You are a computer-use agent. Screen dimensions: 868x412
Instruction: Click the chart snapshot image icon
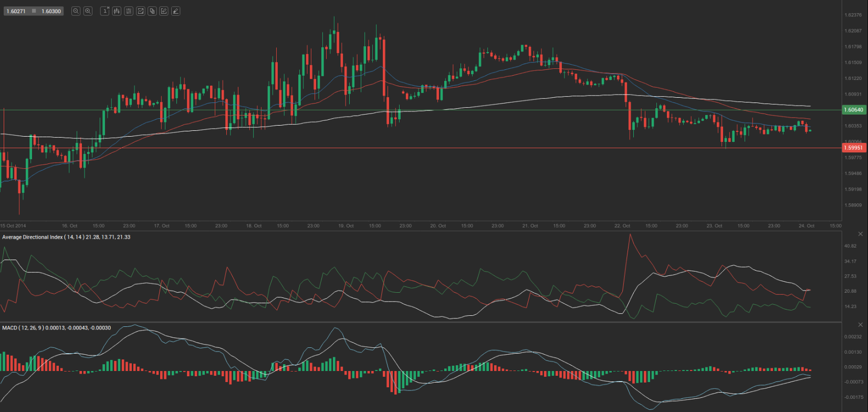[140, 11]
